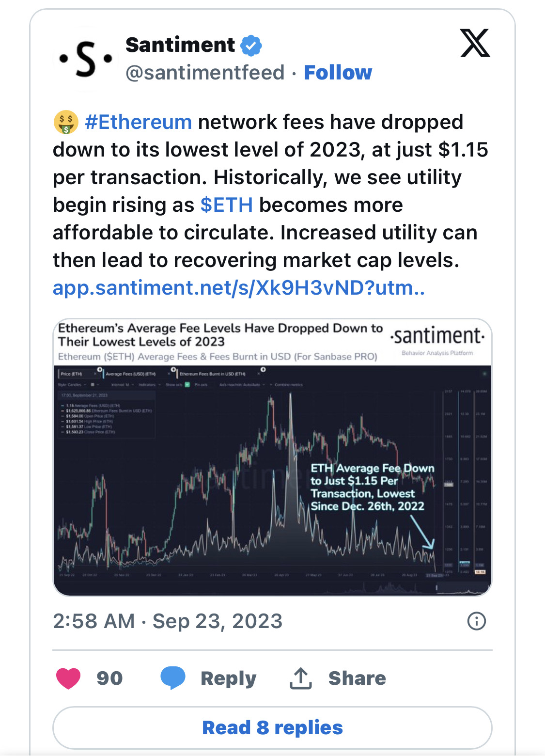Click the share upload arrow icon
545x756 pixels.
click(300, 678)
